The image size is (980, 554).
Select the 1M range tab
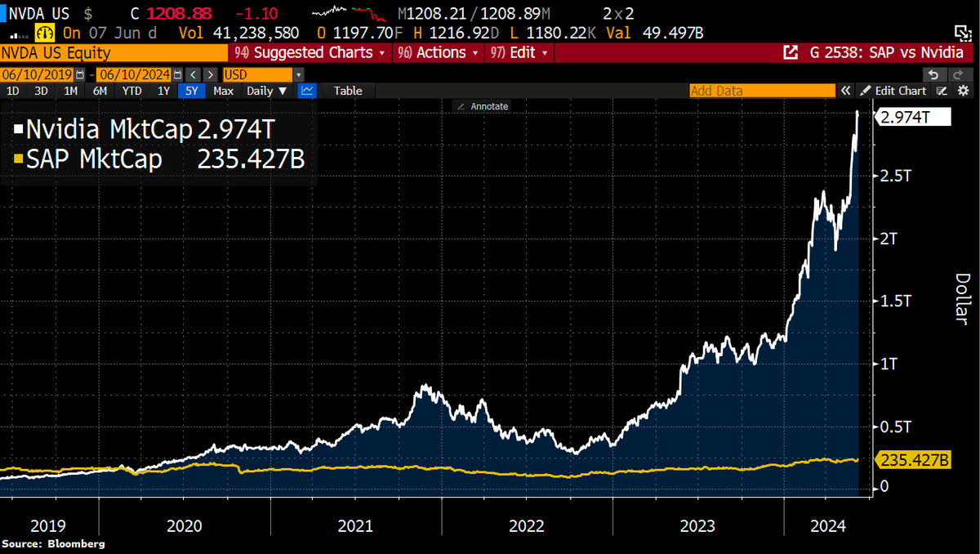pos(70,91)
